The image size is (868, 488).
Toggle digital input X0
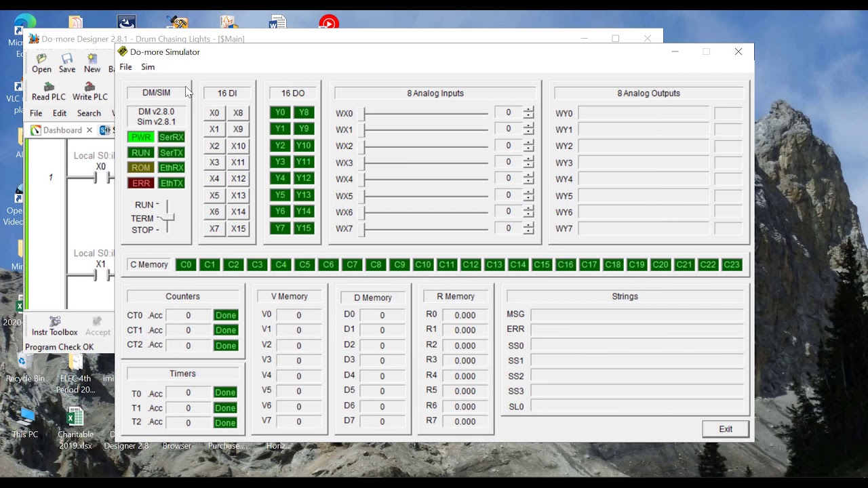point(214,113)
